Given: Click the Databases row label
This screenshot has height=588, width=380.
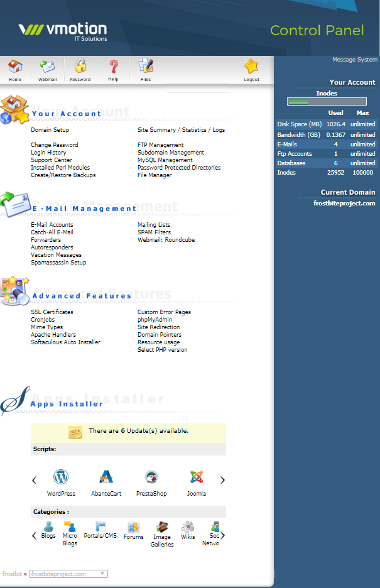Looking at the screenshot, I should coord(291,163).
